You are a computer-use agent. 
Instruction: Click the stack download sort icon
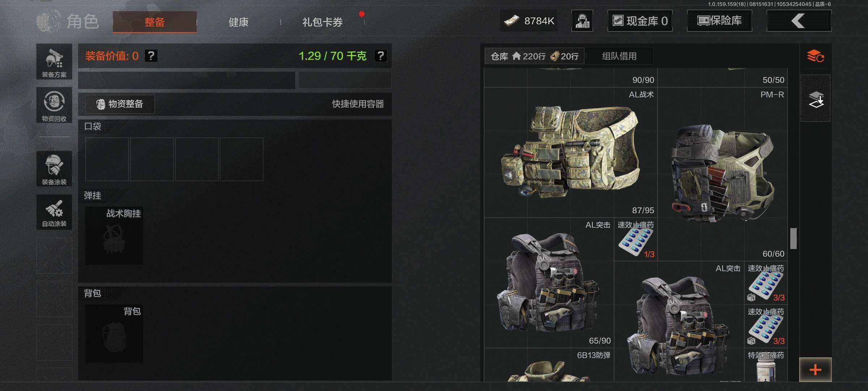coord(815,98)
